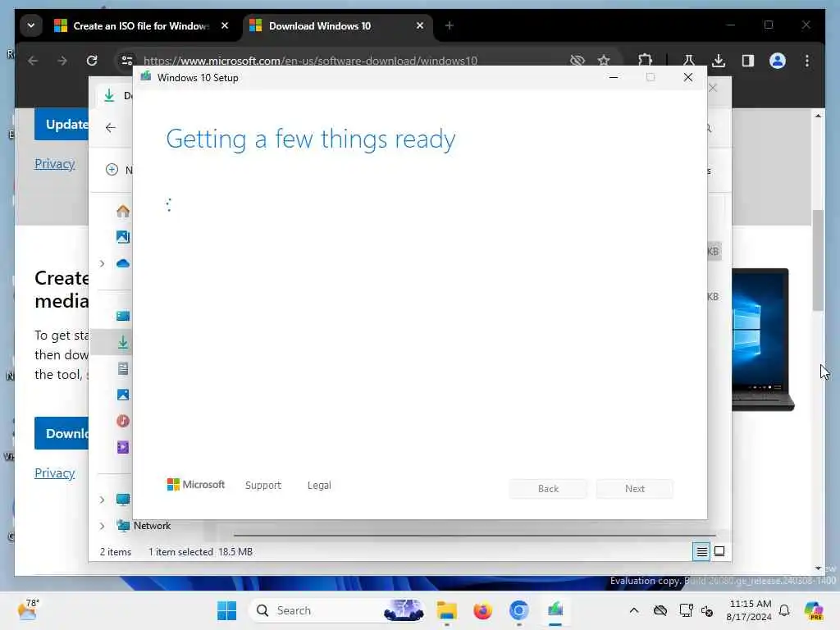840x630 pixels.
Task: Open browser downloads icon
Action: tap(719, 61)
